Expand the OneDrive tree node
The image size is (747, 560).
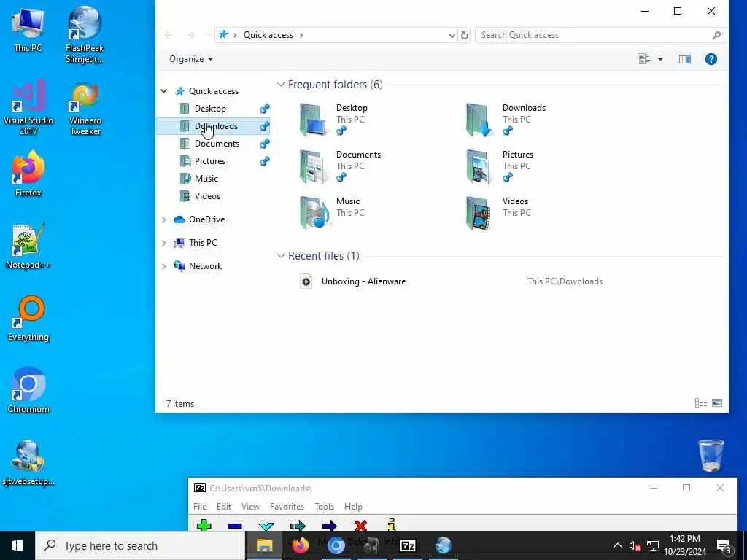point(164,219)
